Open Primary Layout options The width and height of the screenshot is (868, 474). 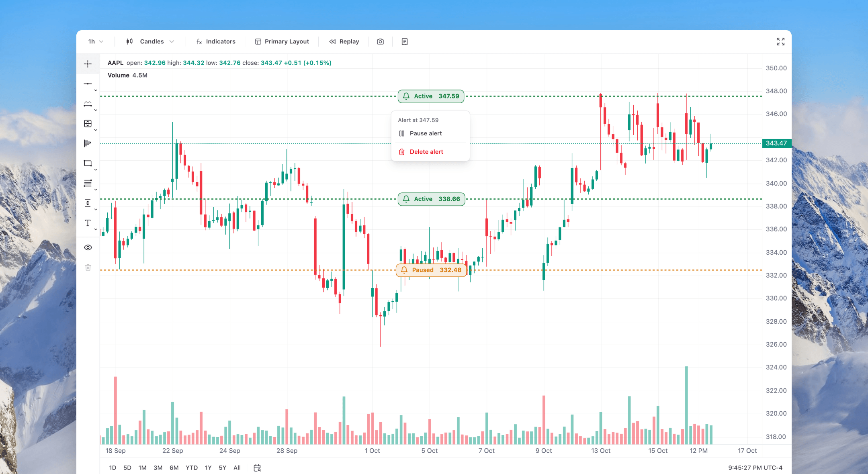click(x=282, y=41)
